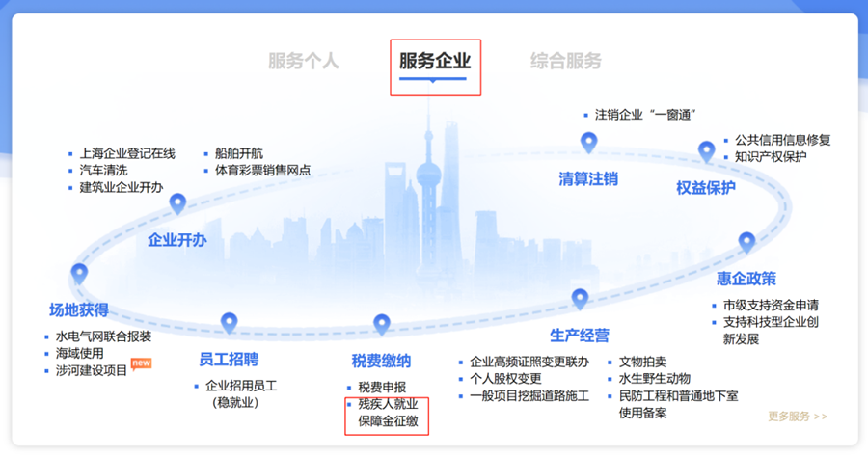Image resolution: width=868 pixels, height=457 pixels.
Task: Switch to the 服务个人 tab
Action: click(x=304, y=61)
